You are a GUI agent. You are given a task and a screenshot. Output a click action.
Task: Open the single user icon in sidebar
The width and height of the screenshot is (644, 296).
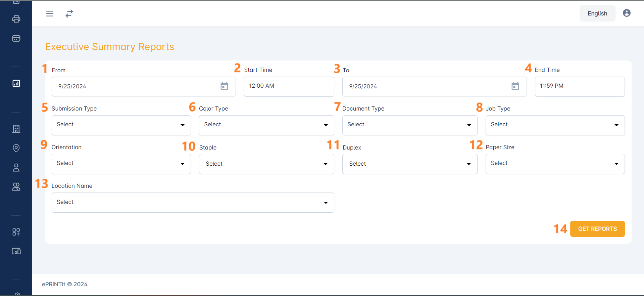tap(16, 167)
